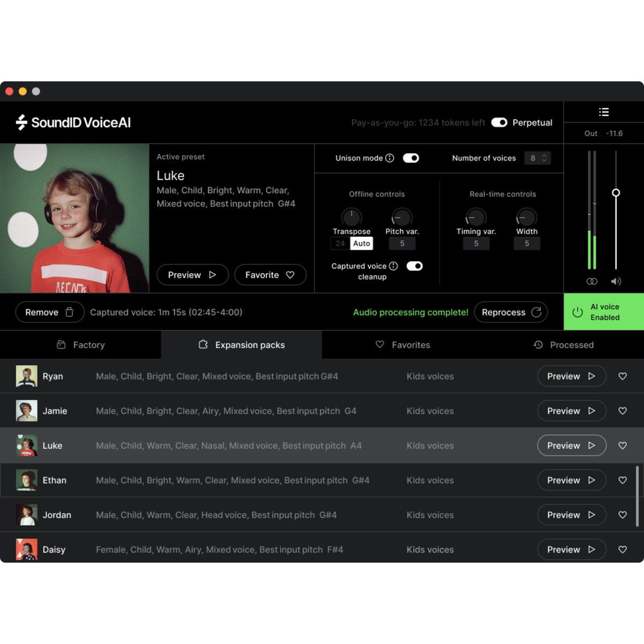Click the 'Out -11.6' level readout

click(x=603, y=133)
